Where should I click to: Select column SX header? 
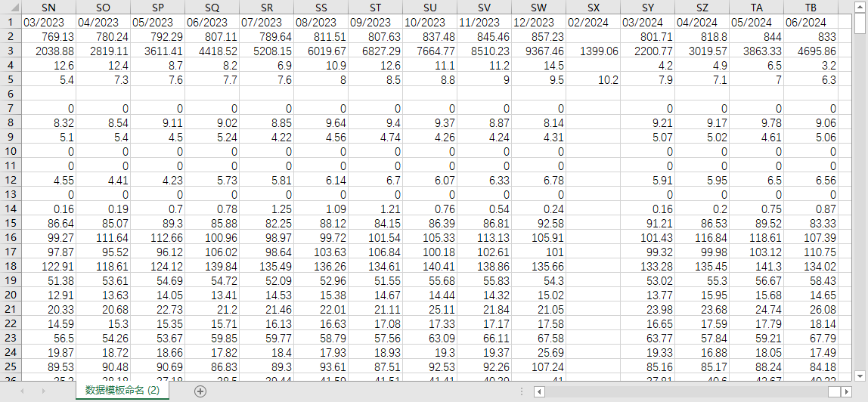[594, 8]
